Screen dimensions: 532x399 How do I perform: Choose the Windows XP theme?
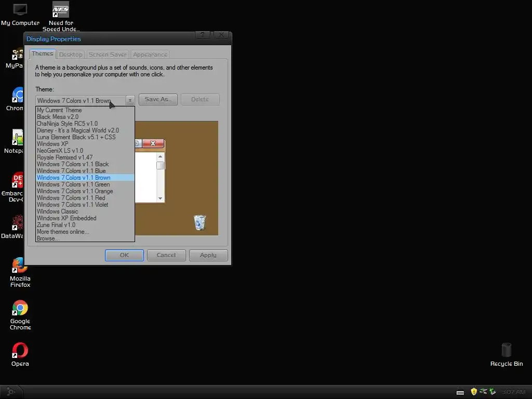coord(85,144)
